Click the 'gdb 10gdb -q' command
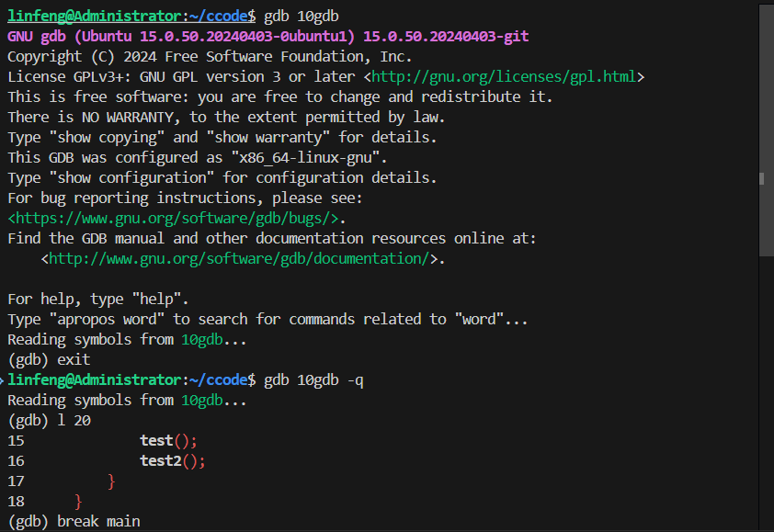This screenshot has height=532, width=774. pos(313,380)
